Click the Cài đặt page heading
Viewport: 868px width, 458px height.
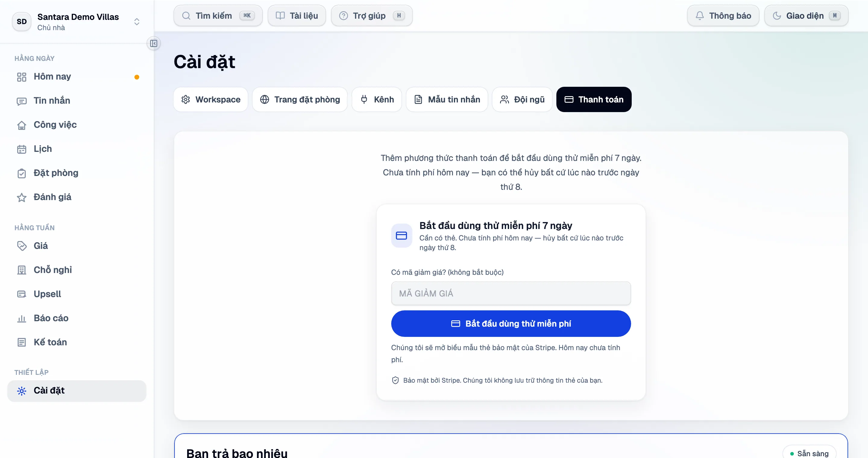[205, 62]
